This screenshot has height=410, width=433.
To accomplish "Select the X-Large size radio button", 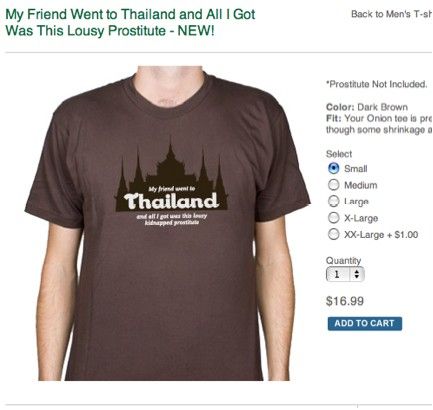I will pos(333,218).
